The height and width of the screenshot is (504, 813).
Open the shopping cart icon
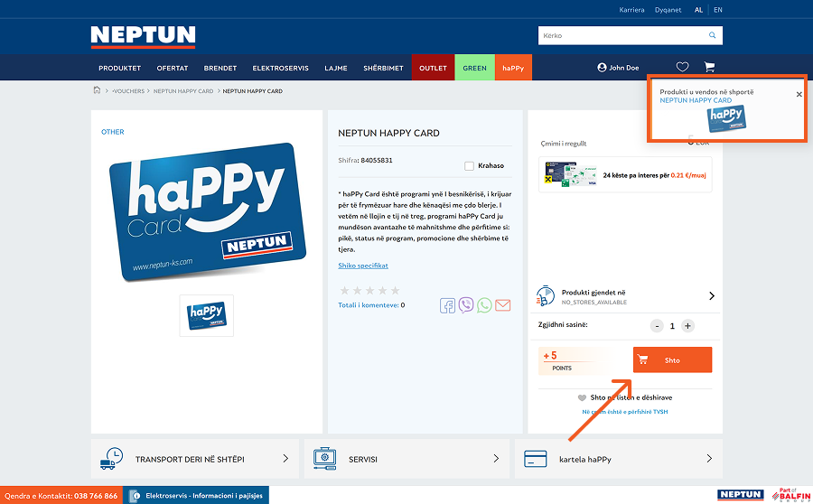click(709, 67)
